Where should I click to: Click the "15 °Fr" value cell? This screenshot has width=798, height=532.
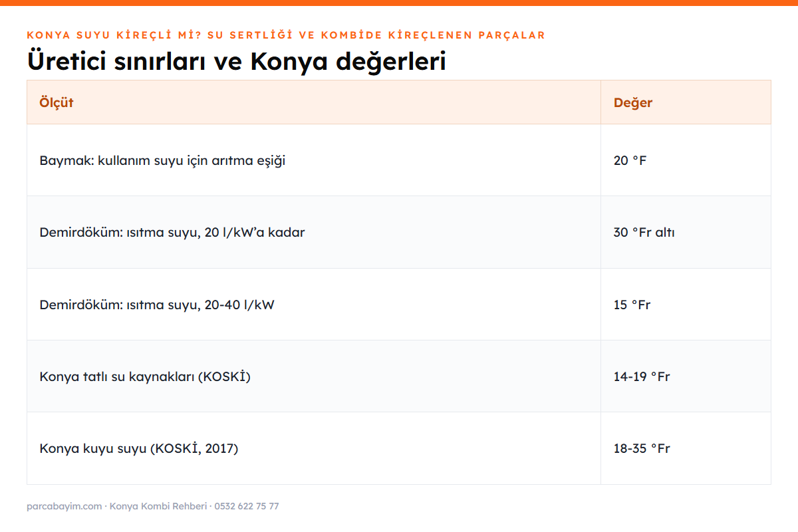(686, 304)
